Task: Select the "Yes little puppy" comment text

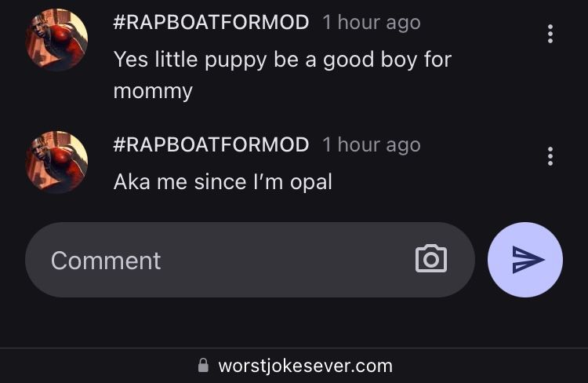Action: pos(282,60)
